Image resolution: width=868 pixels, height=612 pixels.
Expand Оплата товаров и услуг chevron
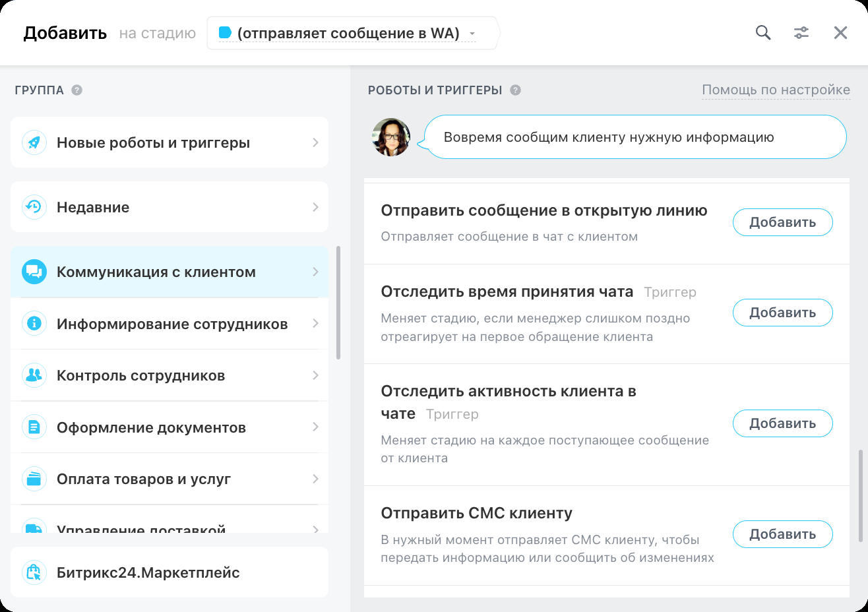point(315,479)
